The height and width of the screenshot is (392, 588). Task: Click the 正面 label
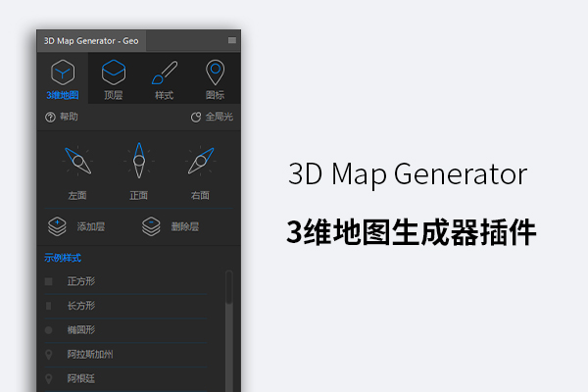coord(139,195)
